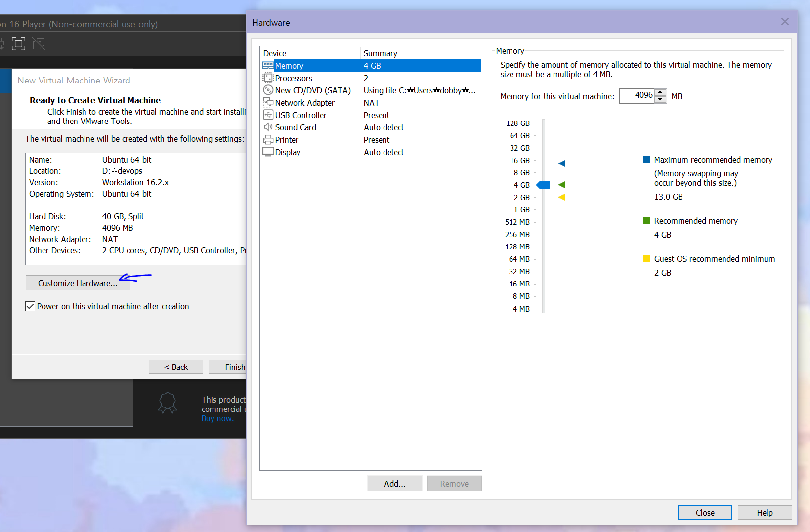Decrease memory with the down spinner arrow
The width and height of the screenshot is (810, 532).
[x=660, y=99]
